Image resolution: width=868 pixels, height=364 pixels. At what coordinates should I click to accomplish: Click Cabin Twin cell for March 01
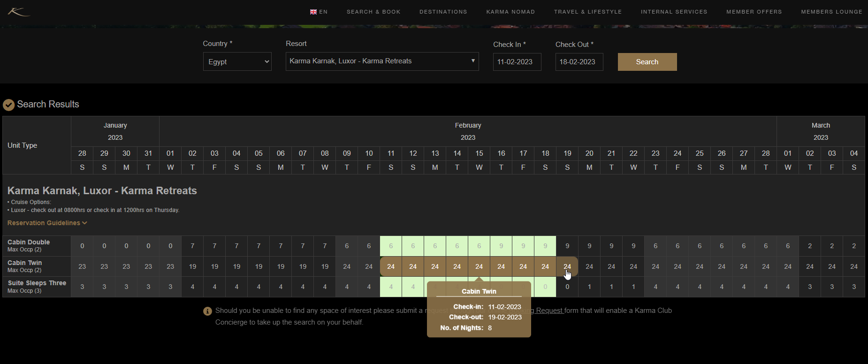[x=788, y=266]
